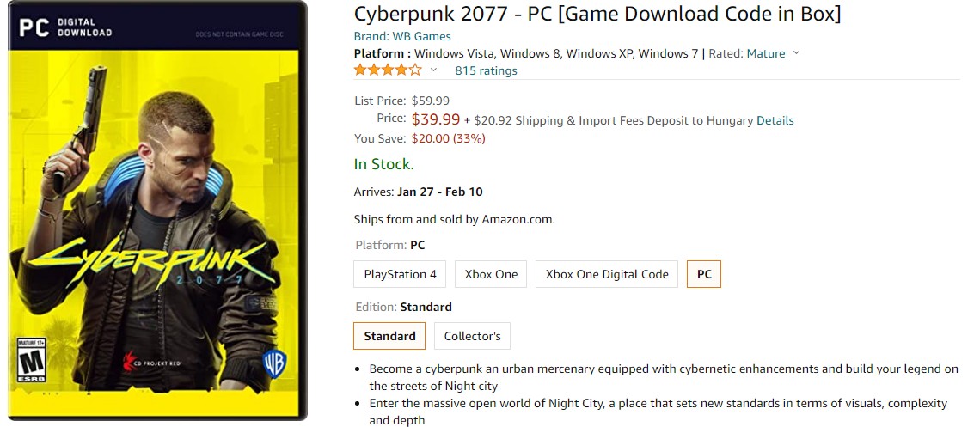This screenshot has width=980, height=427.
Task: Open shipping Details link
Action: pos(775,120)
